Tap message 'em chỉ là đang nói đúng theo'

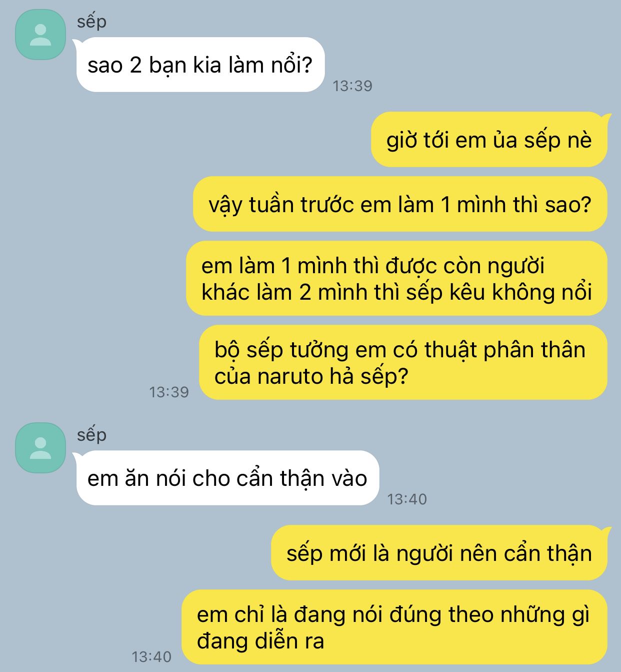pyautogui.click(x=394, y=627)
